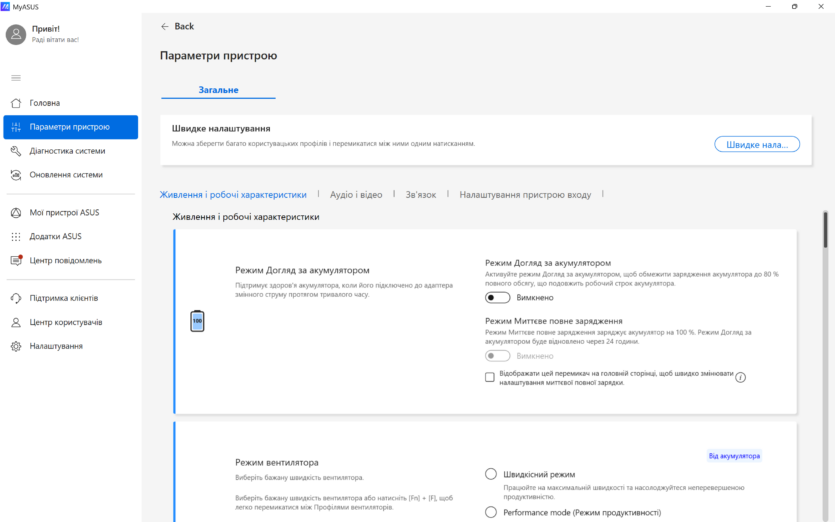The width and height of the screenshot is (835, 522).
Task: Click the Від акумулятора badge
Action: coord(734,456)
